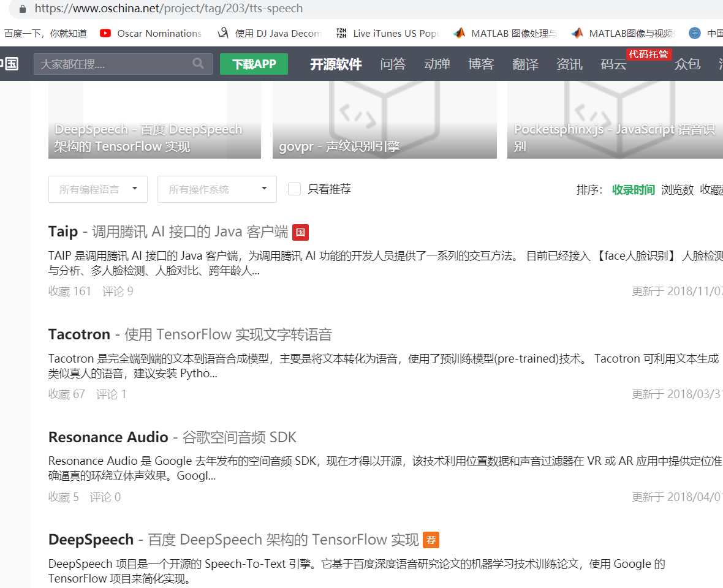
Task: Click the Taip description paragraph
Action: tap(385, 263)
